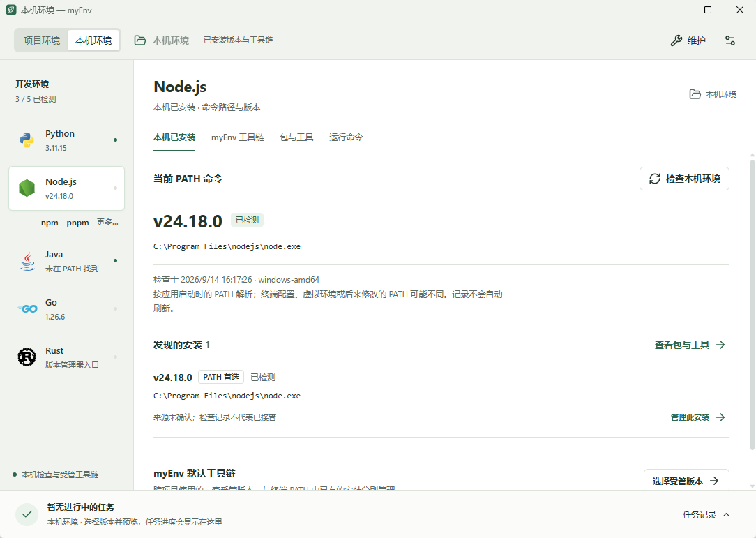
Task: Click the node.exe path under 当前 PATH 命令
Action: coord(227,246)
